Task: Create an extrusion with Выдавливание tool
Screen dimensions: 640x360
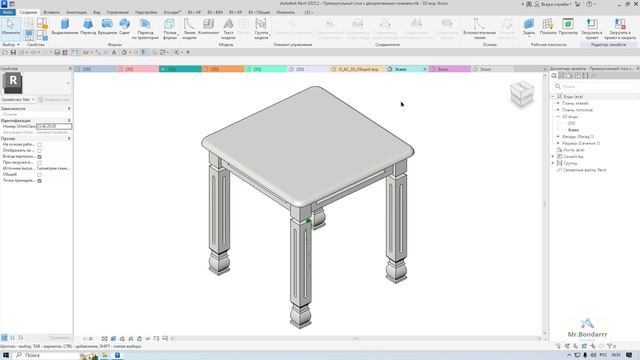Action: click(x=64, y=27)
